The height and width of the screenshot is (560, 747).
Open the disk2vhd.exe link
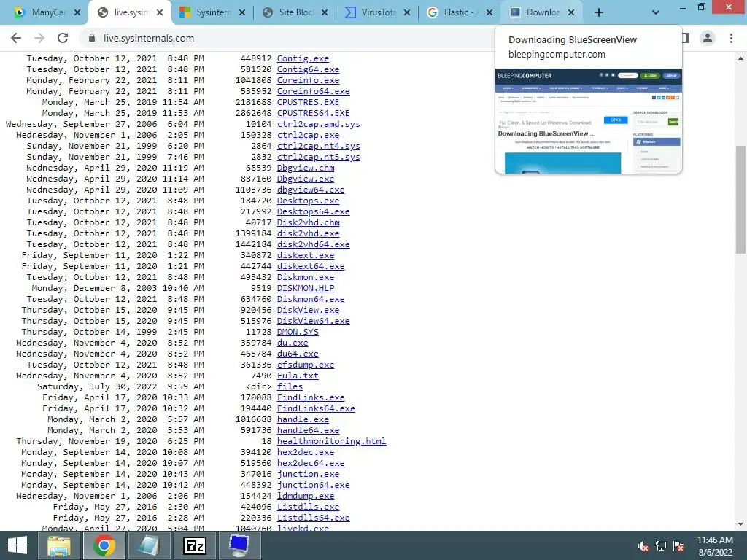309,233
